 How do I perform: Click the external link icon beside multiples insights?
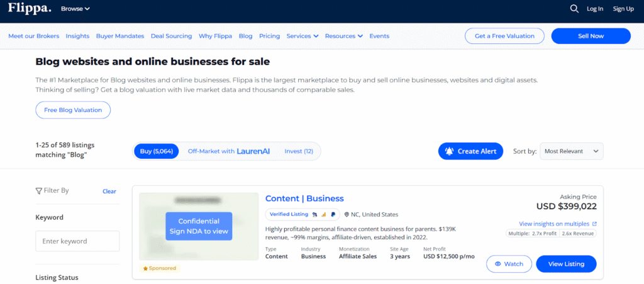tap(595, 224)
